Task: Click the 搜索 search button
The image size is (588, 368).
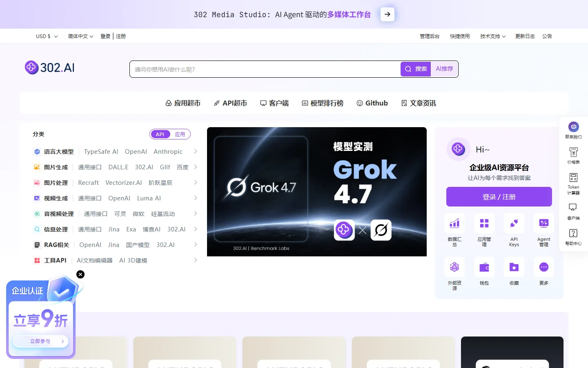Action: [416, 69]
